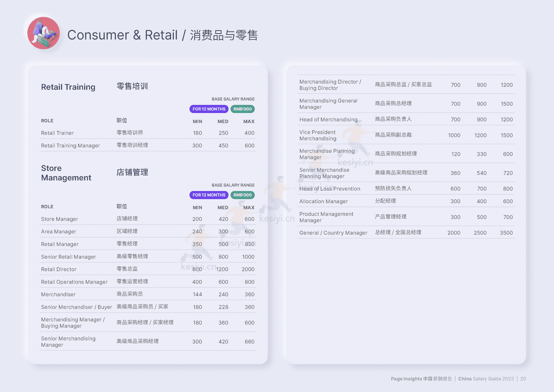Click Merchandiser min value 144
Viewport: 554px width, 392px height.
point(198,294)
